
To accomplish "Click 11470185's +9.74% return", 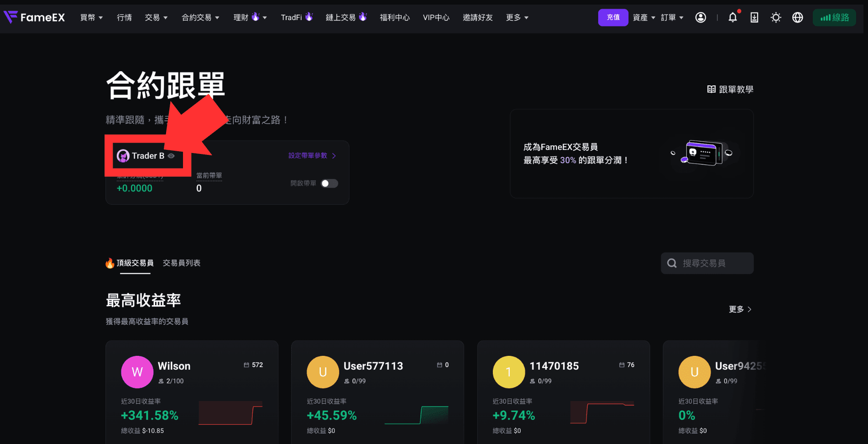I will coord(514,415).
